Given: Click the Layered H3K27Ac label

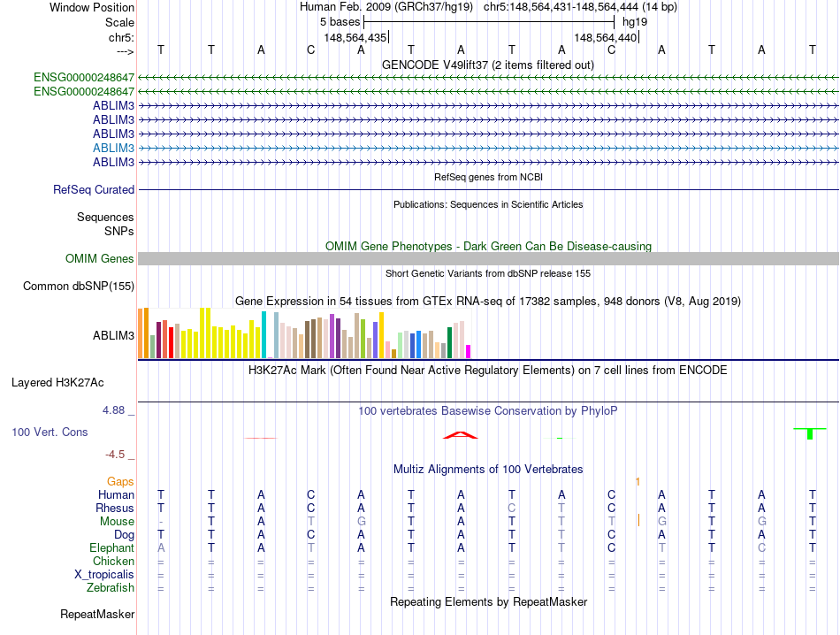Looking at the screenshot, I should [57, 383].
